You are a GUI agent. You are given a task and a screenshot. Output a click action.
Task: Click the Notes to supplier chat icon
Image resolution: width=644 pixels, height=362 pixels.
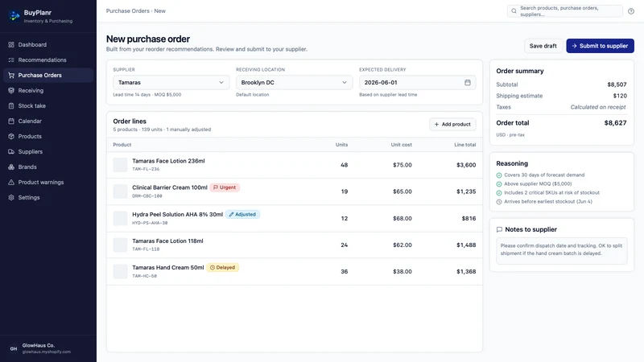(499, 229)
